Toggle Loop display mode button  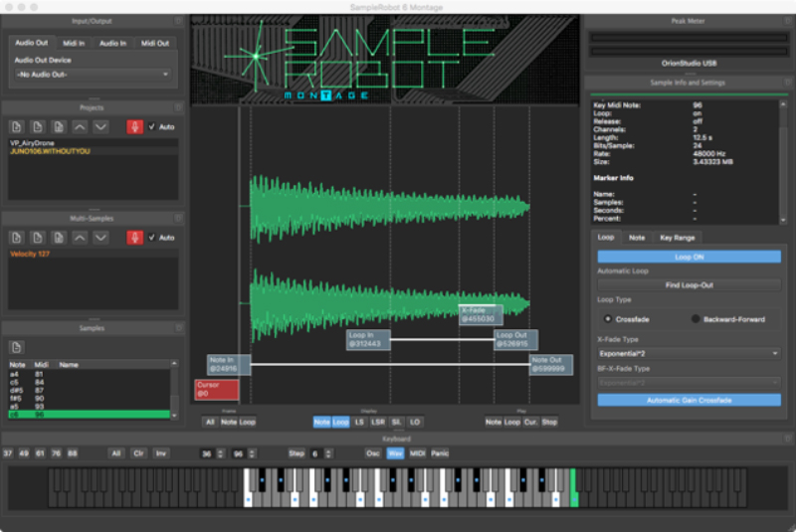tap(340, 422)
